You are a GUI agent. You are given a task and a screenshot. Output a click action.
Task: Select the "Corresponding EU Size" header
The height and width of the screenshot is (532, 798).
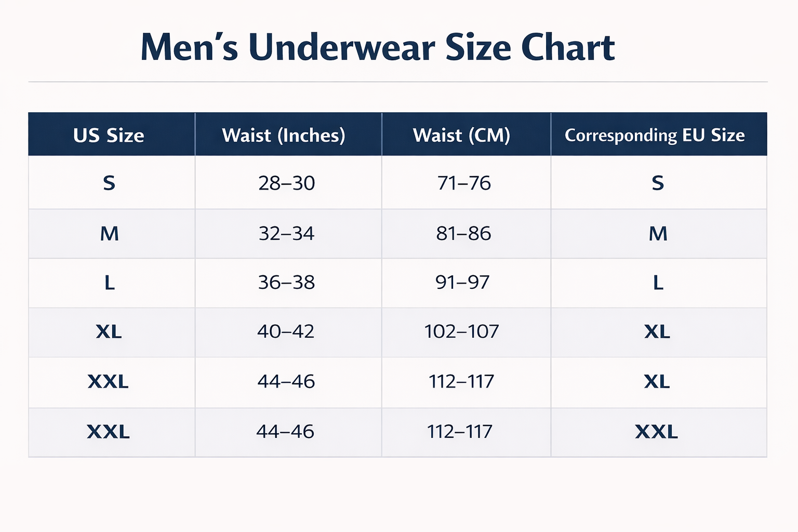coord(655,135)
